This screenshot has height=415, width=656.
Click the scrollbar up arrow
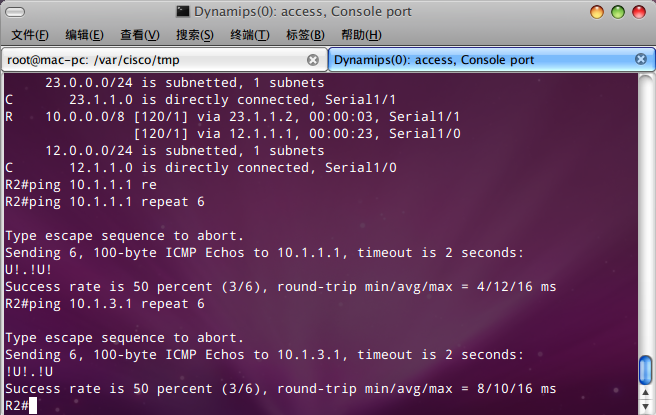click(646, 393)
